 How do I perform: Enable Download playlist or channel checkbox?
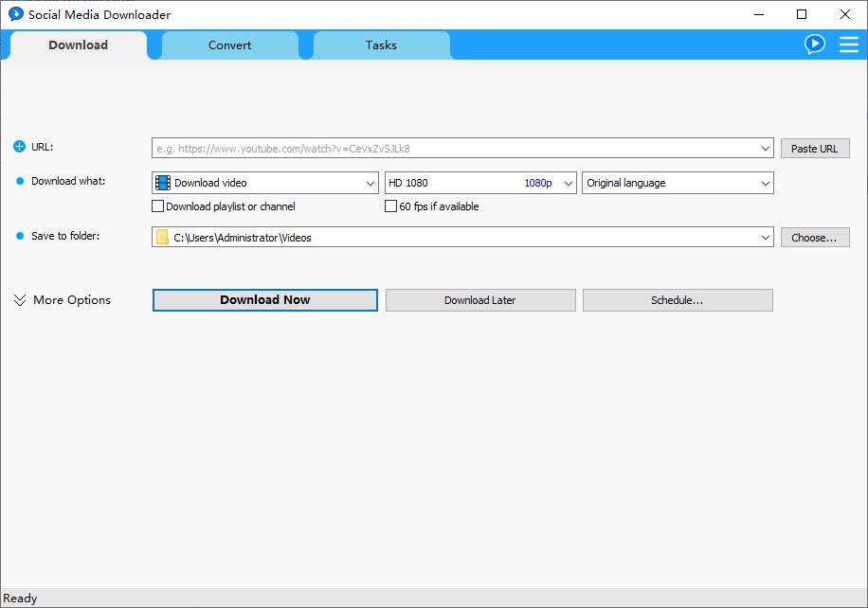157,206
